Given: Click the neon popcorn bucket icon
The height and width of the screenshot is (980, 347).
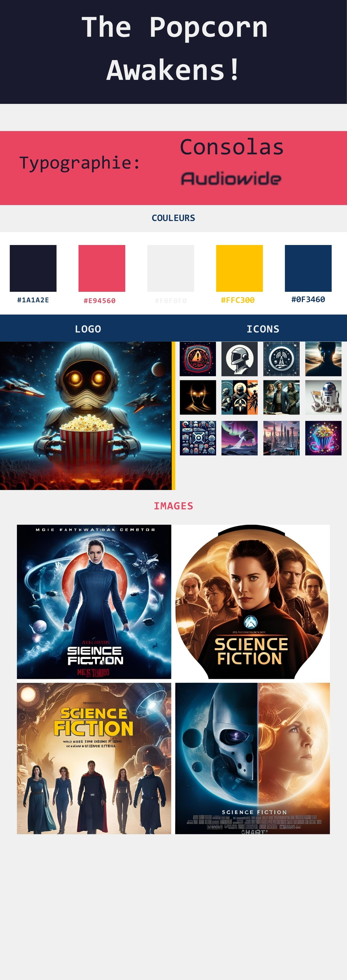Looking at the screenshot, I should click(x=323, y=438).
